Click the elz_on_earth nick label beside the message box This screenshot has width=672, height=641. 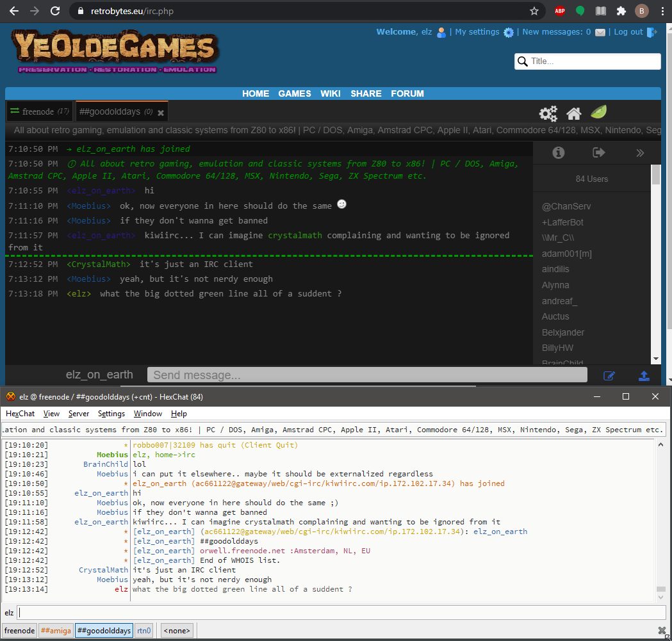click(x=99, y=375)
